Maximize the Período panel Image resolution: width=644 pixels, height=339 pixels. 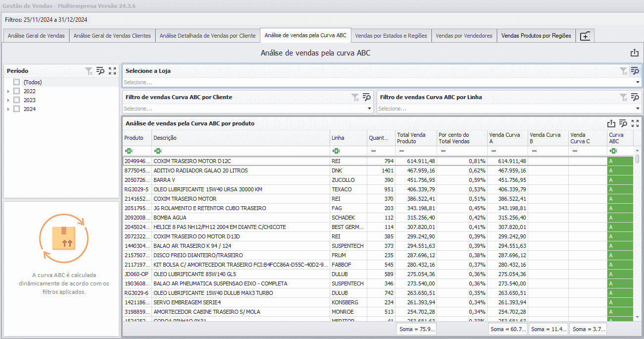[x=112, y=71]
